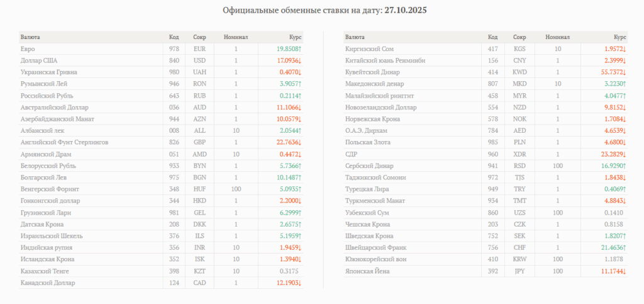Image resolution: width=644 pixels, height=304 pixels.
Task: Select the 'Английский Фунт Стерлингов' row name
Action: click(64, 142)
